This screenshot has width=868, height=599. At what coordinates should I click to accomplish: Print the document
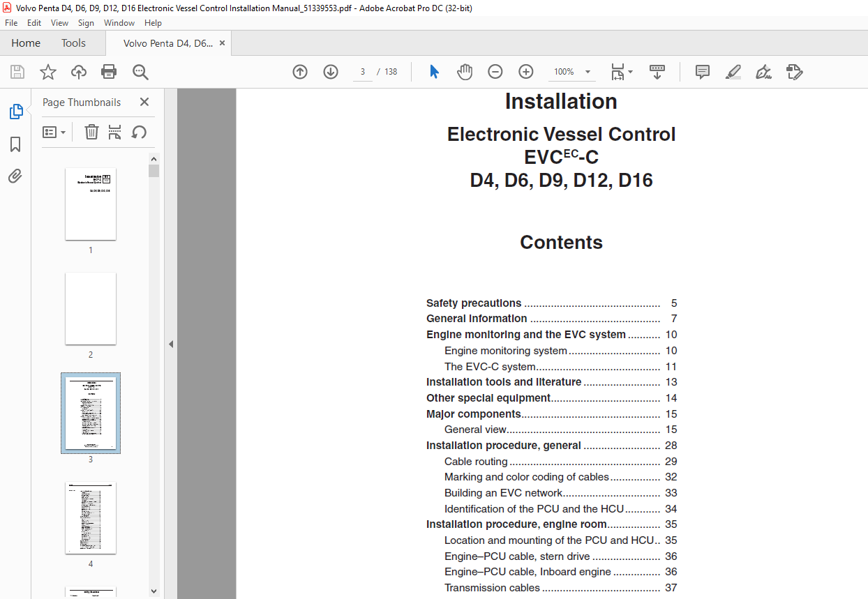coord(109,72)
